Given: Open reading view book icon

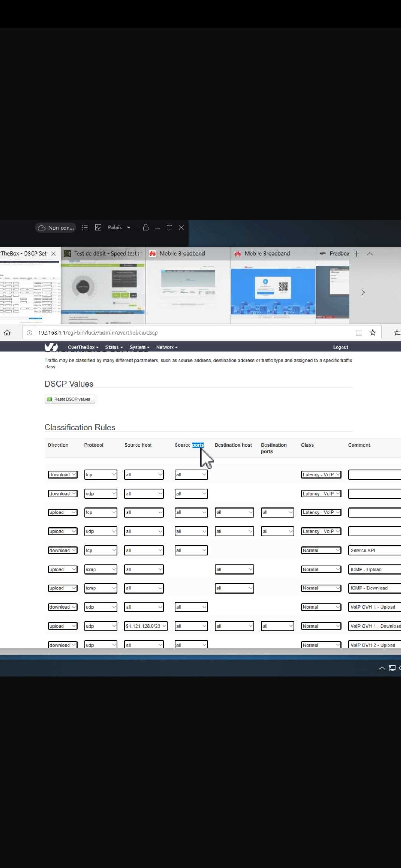Looking at the screenshot, I should 359,333.
